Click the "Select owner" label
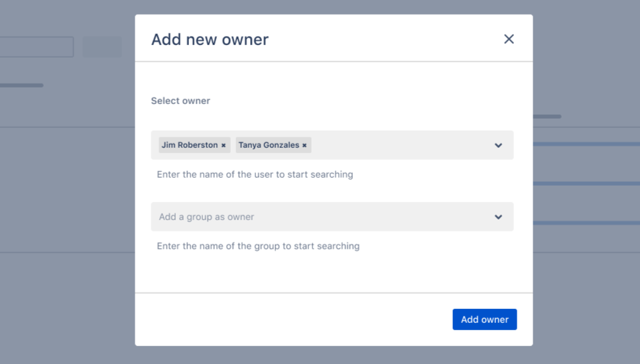This screenshot has height=364, width=640. pyautogui.click(x=180, y=101)
